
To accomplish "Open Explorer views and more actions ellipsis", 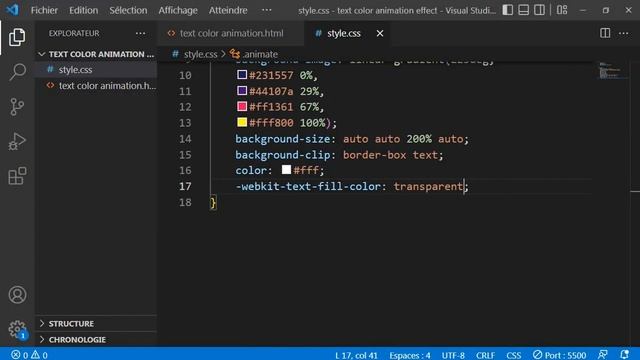I will (x=140, y=33).
